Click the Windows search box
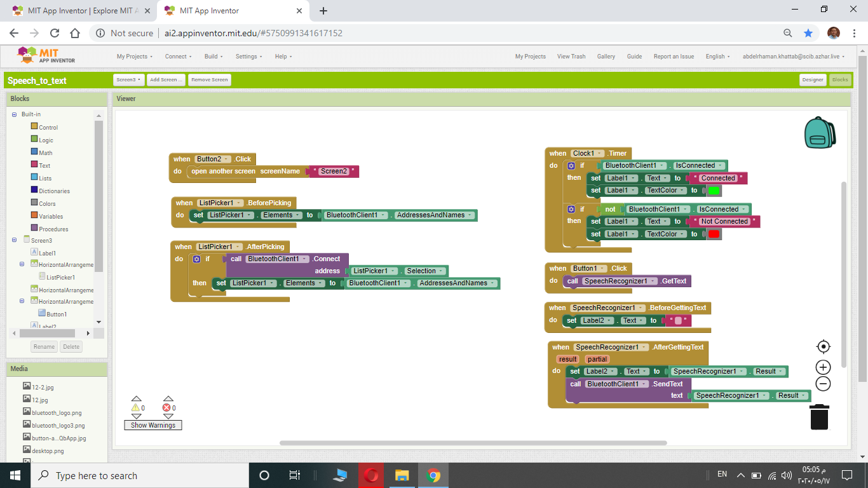The height and width of the screenshot is (488, 868). pyautogui.click(x=139, y=475)
